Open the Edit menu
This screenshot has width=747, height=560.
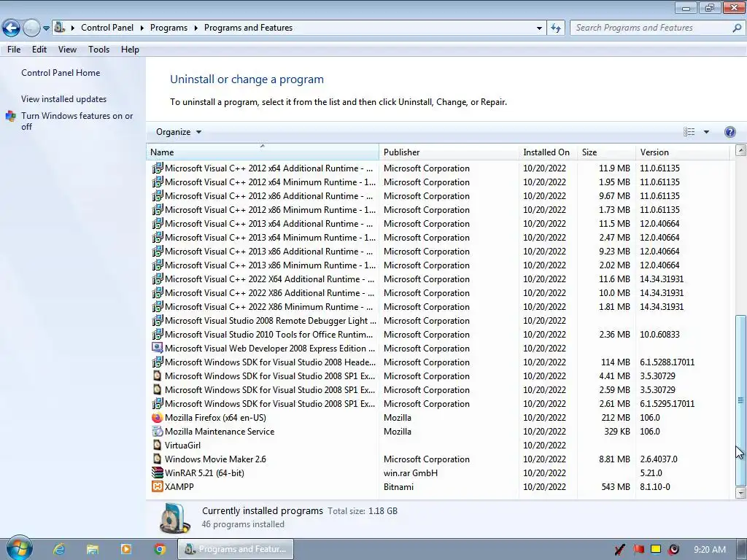(x=39, y=50)
